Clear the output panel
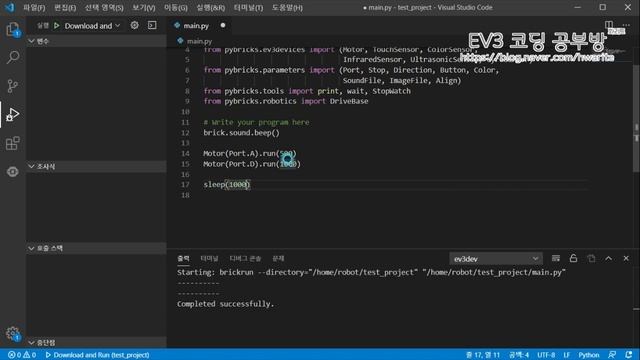The image size is (640, 360). (556, 258)
